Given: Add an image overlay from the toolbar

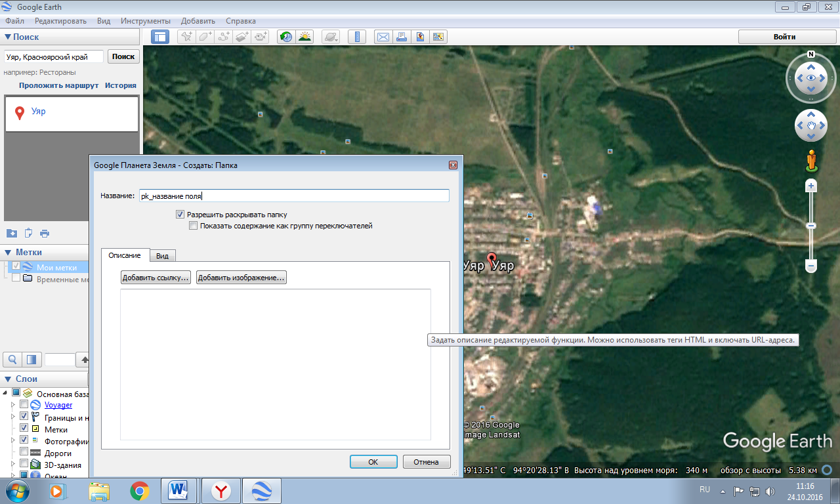Looking at the screenshot, I should pos(243,37).
